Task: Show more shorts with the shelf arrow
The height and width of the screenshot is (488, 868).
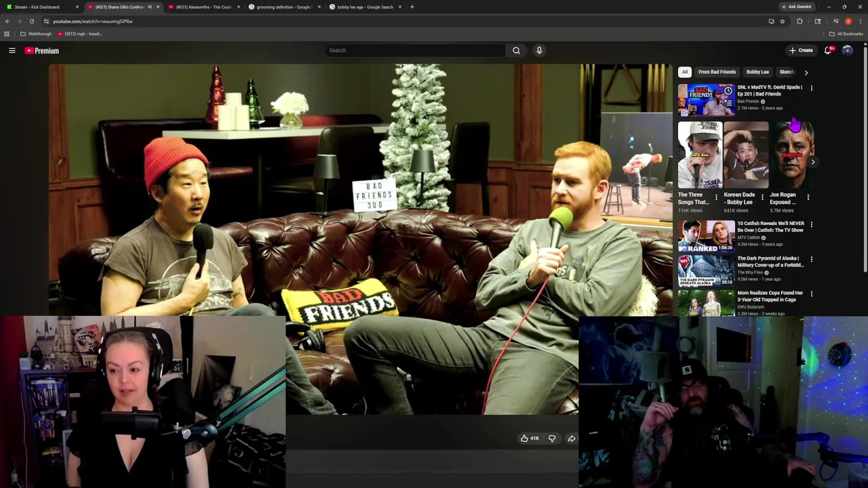Action: coord(812,162)
